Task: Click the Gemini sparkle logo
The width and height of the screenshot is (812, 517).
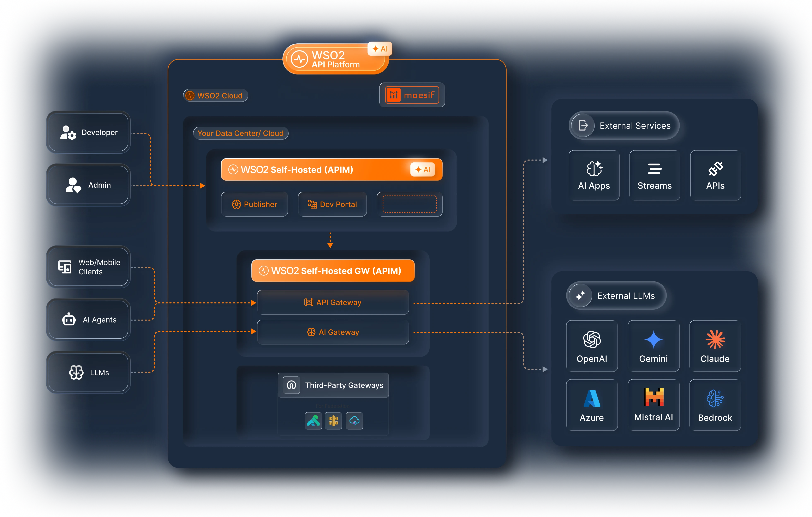Action: pyautogui.click(x=653, y=339)
